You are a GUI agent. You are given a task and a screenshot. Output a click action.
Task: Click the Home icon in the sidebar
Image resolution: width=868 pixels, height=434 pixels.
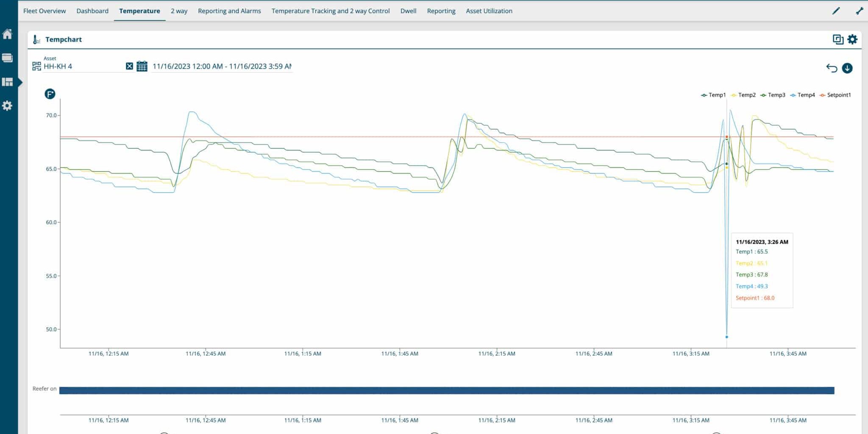click(x=8, y=34)
